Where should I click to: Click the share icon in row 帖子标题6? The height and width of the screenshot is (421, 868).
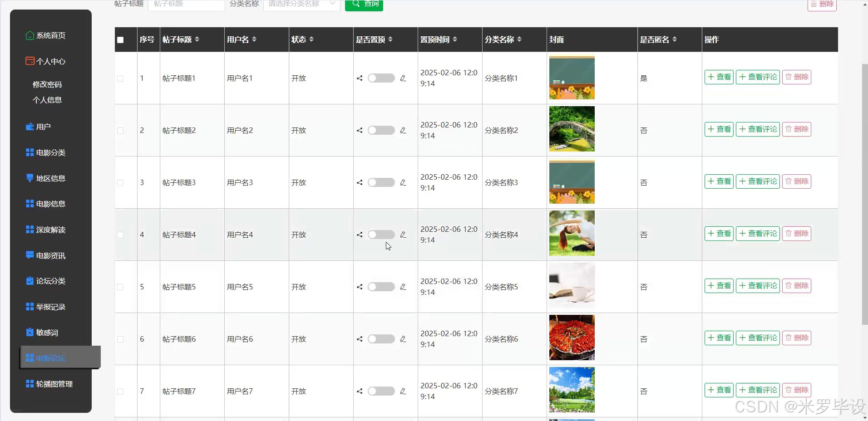pyautogui.click(x=360, y=339)
